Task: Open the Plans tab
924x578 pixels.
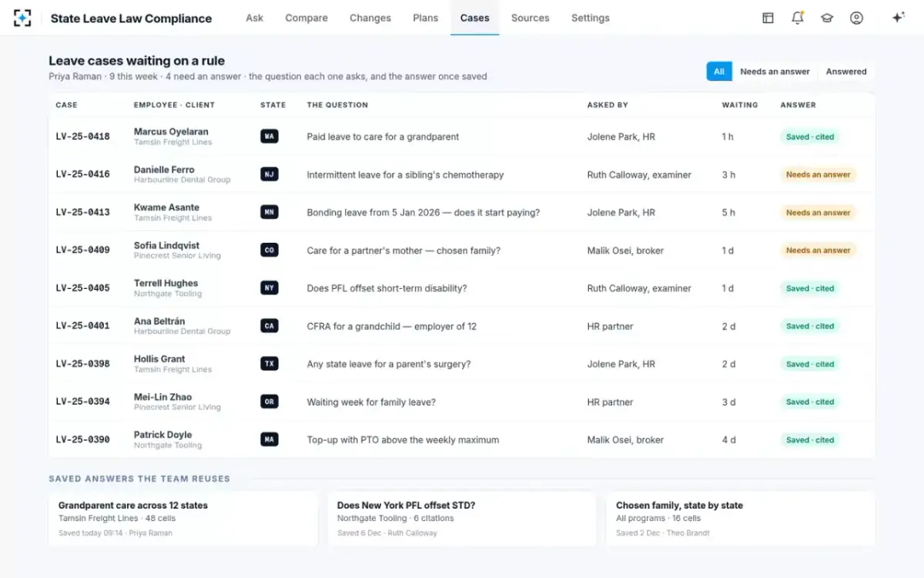Action: (x=426, y=18)
